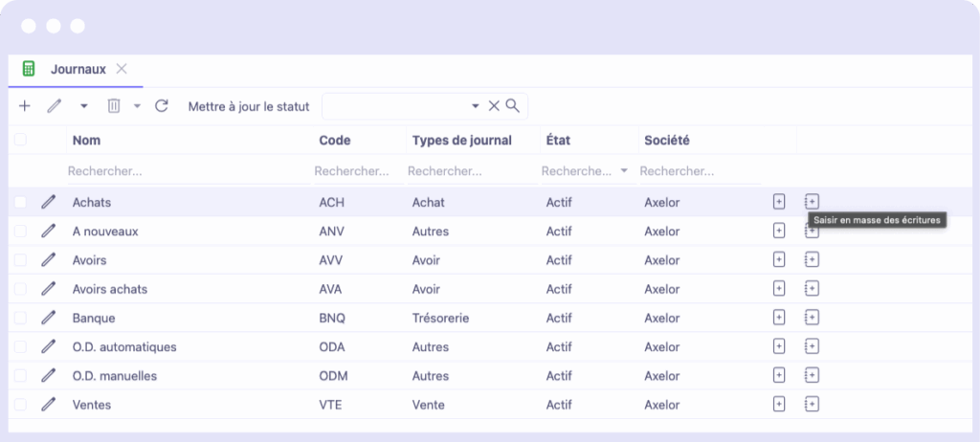Image resolution: width=980 pixels, height=442 pixels.
Task: Click Mettre à jour le statut button
Action: (249, 106)
